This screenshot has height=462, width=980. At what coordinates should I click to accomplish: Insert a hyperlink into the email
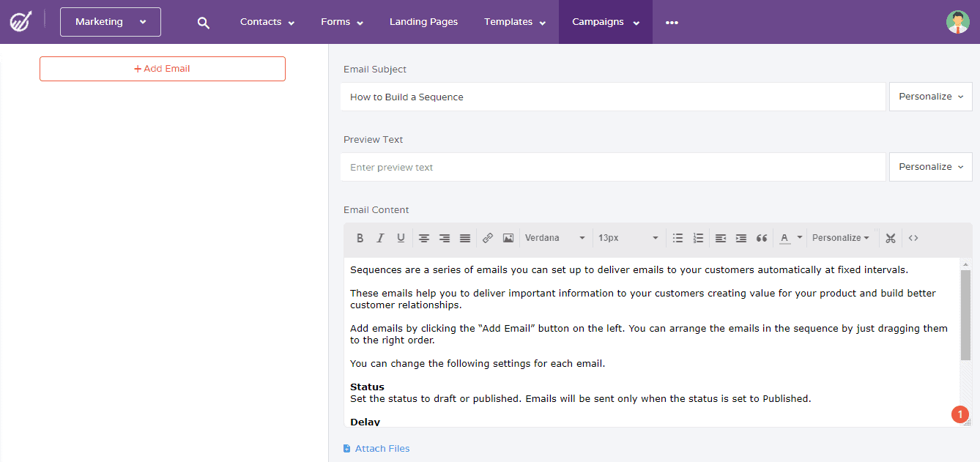[488, 237]
